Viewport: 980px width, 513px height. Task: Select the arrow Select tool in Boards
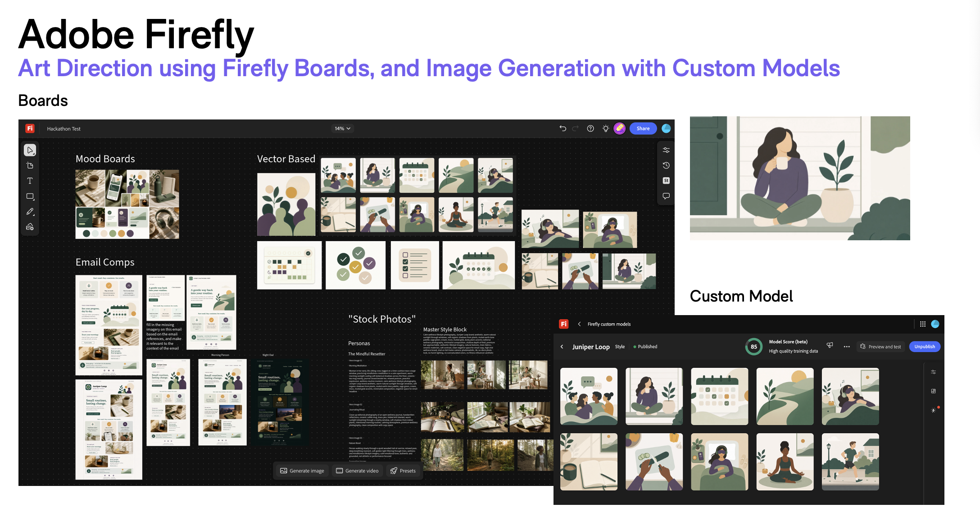(30, 150)
